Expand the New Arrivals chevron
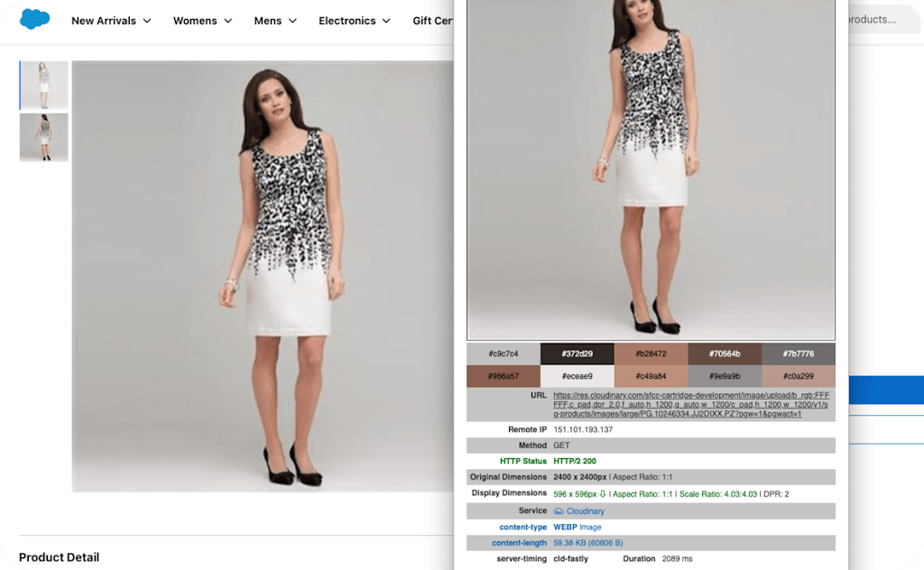 pyautogui.click(x=147, y=22)
